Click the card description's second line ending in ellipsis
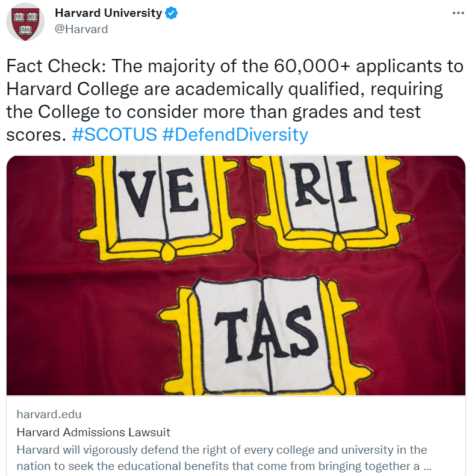472x476 pixels. click(x=223, y=466)
